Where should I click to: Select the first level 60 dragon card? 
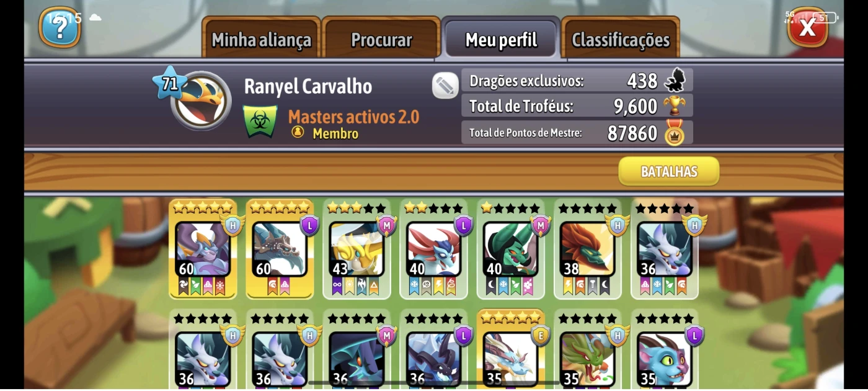click(203, 249)
